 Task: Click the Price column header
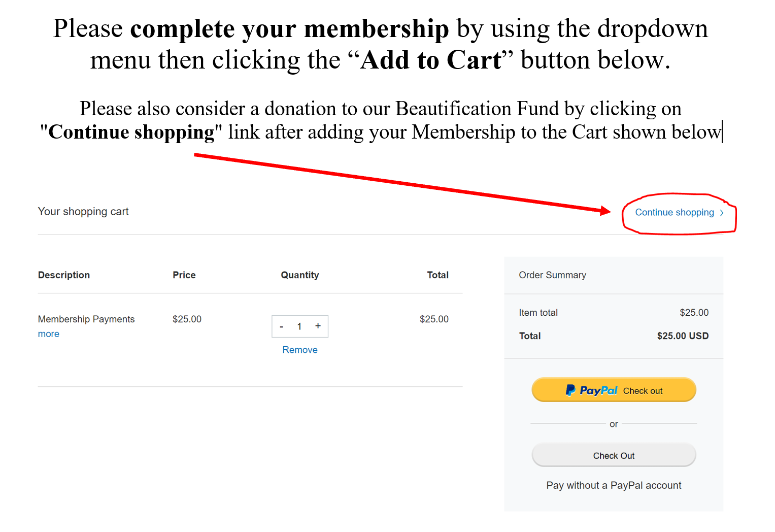tap(184, 275)
